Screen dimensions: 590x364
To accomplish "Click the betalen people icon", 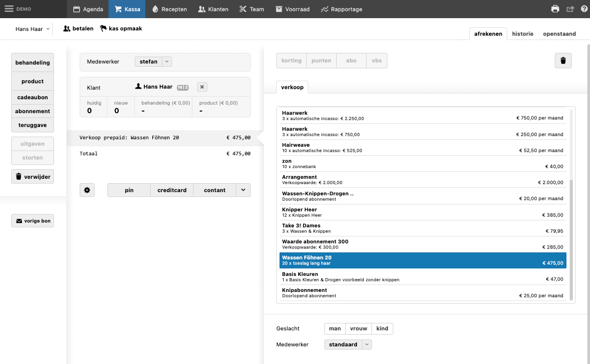I will 67,29.
